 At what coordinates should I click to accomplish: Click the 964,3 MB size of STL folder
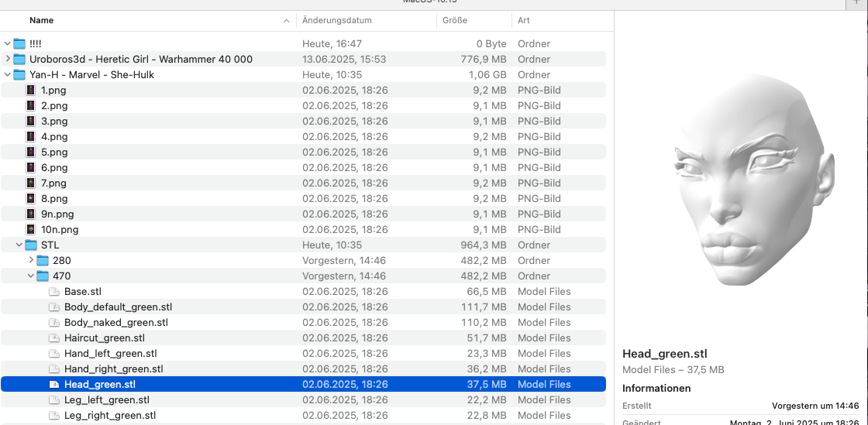tap(484, 245)
